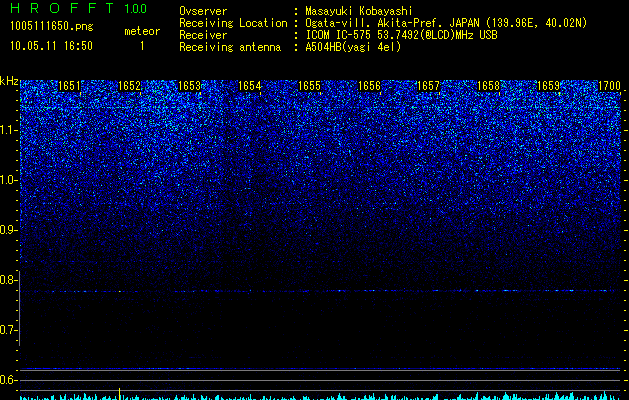Viewport: 629px width, 400px height.
Task: Click the date stamp 10.05.11 16:50
Action: pyautogui.click(x=51, y=46)
